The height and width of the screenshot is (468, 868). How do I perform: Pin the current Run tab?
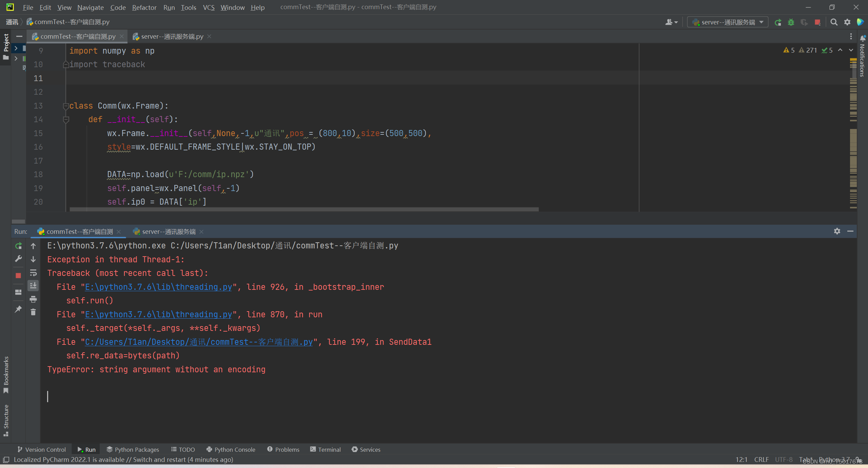[x=18, y=309]
